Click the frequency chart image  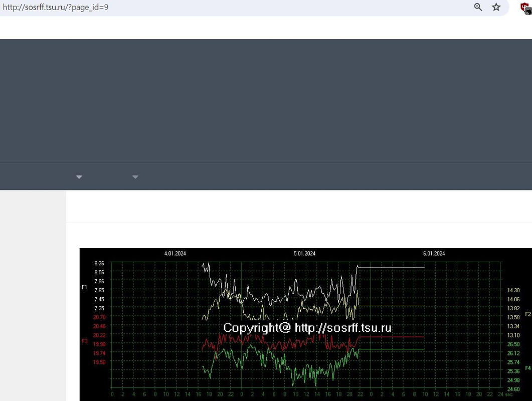[x=306, y=325]
